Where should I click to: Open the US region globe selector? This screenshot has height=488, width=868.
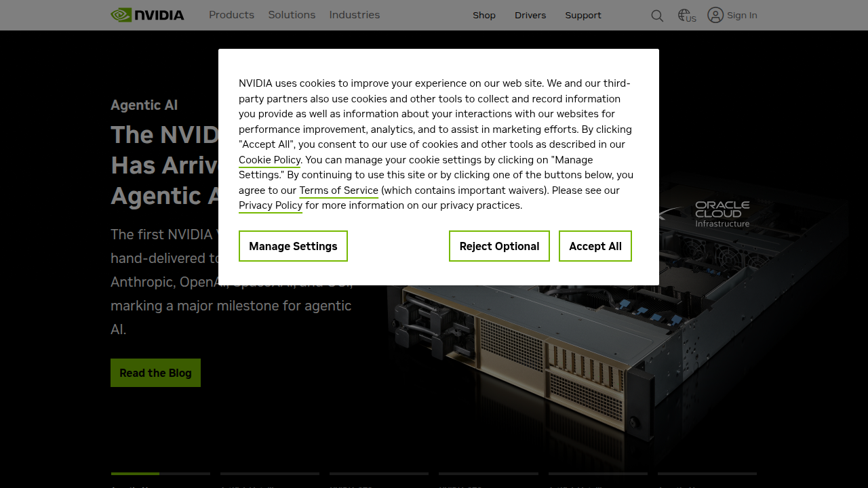687,16
